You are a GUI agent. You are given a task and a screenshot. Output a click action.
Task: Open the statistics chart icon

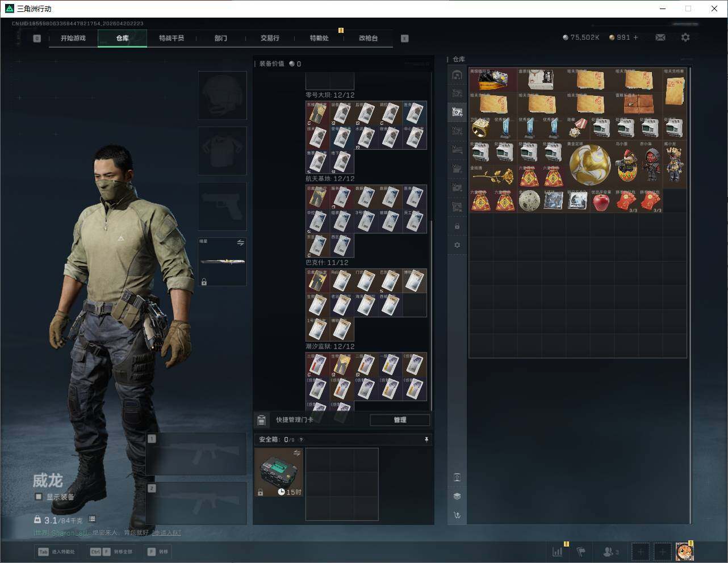tap(558, 551)
